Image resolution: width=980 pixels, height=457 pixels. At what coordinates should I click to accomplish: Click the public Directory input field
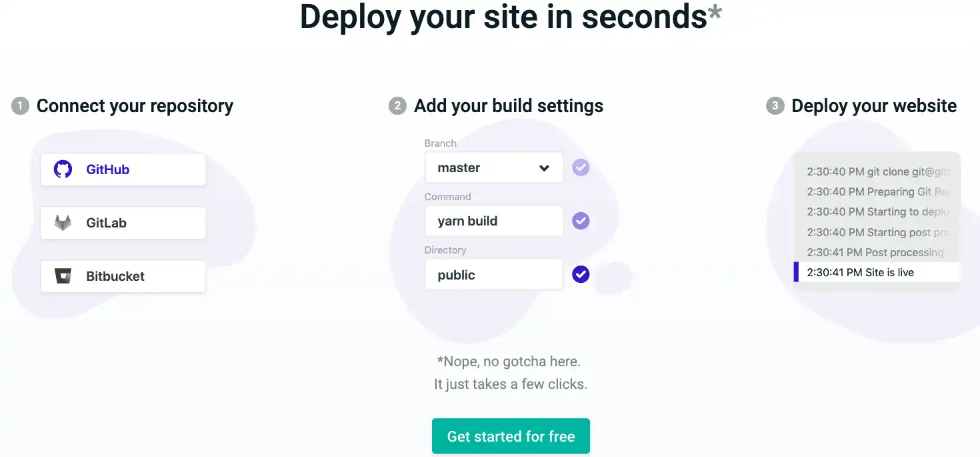pos(494,274)
